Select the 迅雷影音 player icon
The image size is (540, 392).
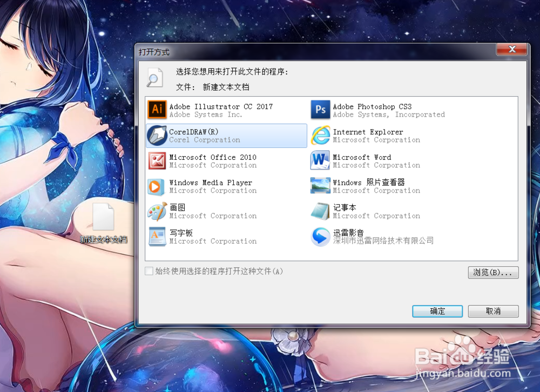click(320, 236)
